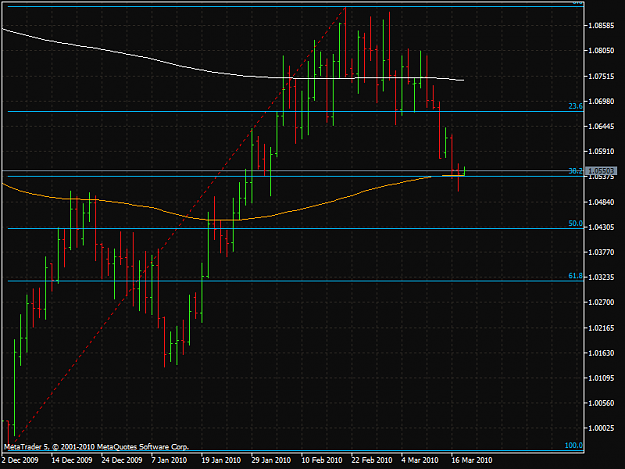
Task: Select the 100.0 Fibonacci level label
Action: tap(574, 445)
